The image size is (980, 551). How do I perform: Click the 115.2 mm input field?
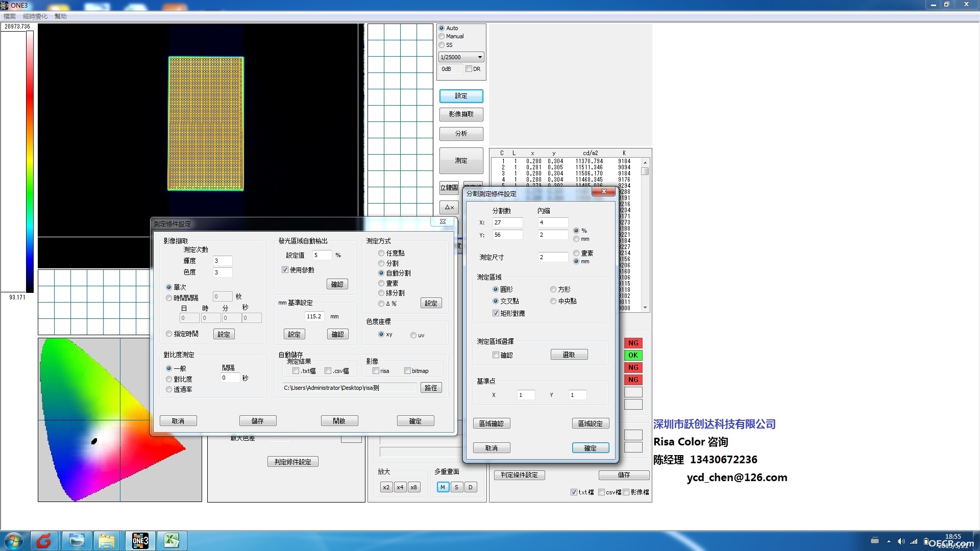point(315,316)
